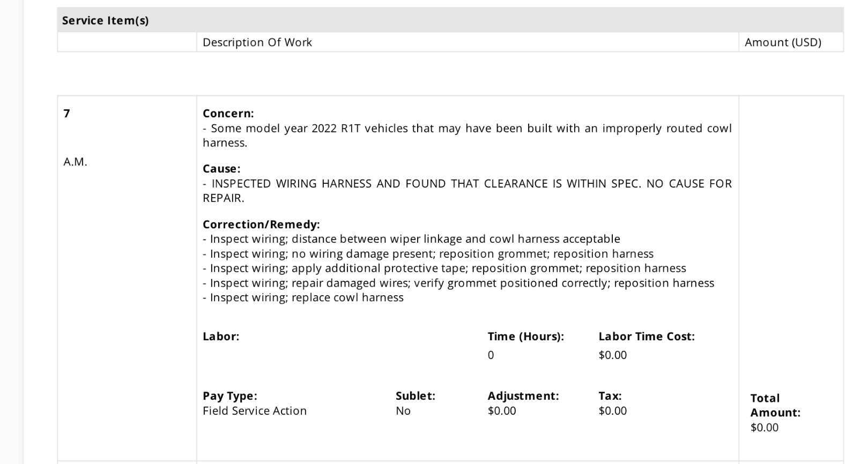Select the repair damaged wires line
This screenshot has height=464, width=868.
tap(458, 283)
